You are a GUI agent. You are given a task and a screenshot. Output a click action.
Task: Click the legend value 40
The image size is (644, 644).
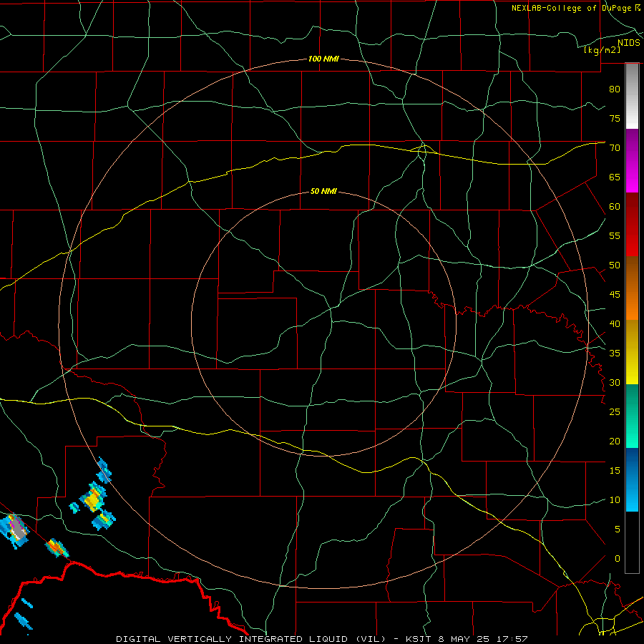click(615, 323)
